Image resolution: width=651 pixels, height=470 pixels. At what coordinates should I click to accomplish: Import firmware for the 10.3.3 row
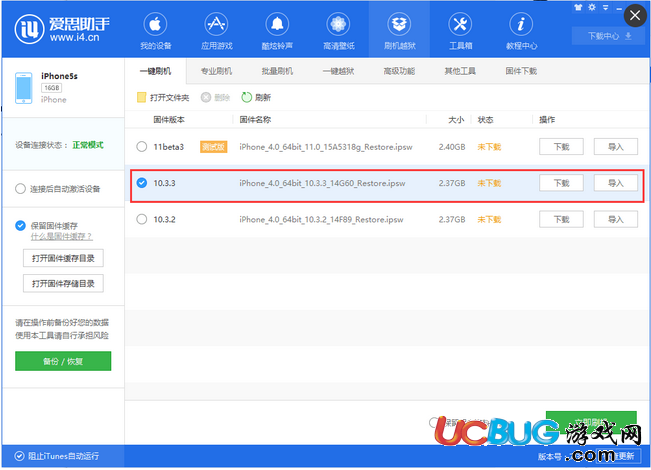(616, 183)
